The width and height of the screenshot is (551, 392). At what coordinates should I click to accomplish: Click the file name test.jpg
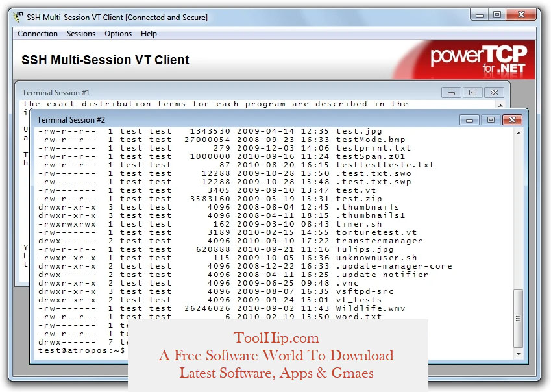pos(359,131)
